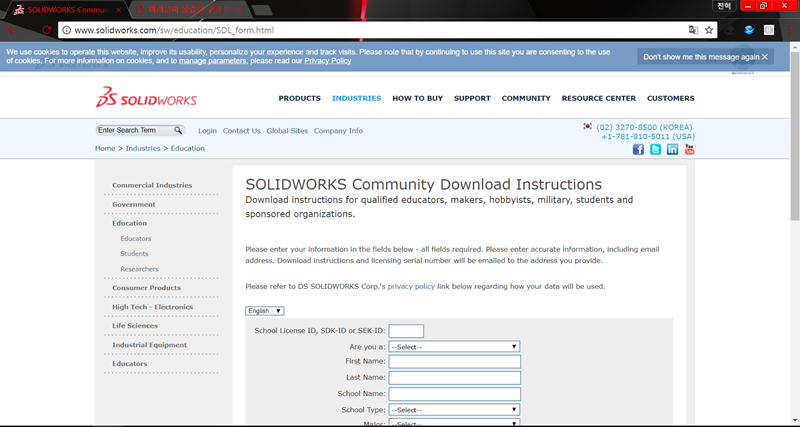Select Researchers in sidebar

[x=139, y=269]
